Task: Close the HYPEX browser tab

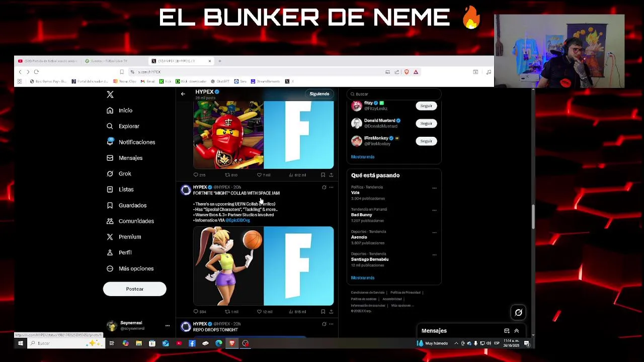Action: tap(210, 61)
